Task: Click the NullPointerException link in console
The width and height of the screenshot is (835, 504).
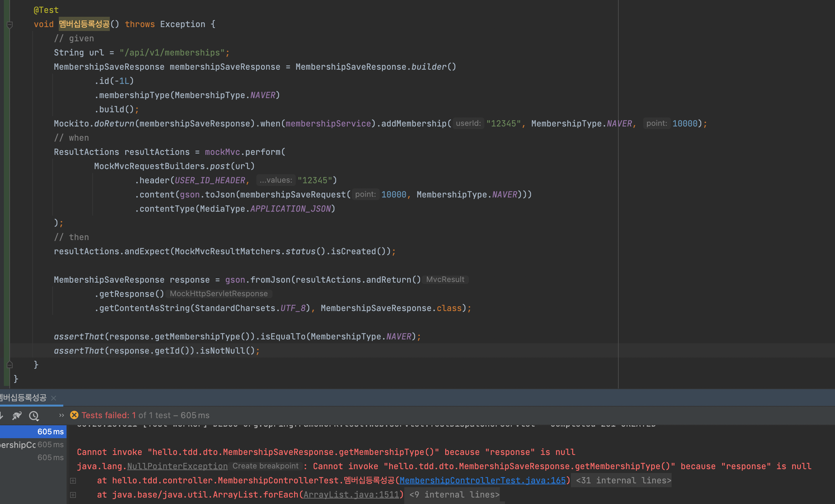Action: tap(177, 466)
